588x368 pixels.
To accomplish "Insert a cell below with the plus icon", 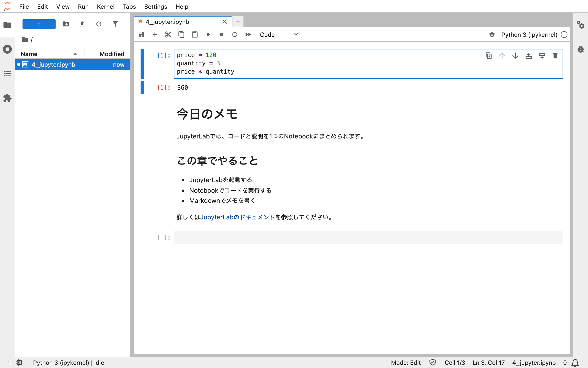I will click(155, 34).
